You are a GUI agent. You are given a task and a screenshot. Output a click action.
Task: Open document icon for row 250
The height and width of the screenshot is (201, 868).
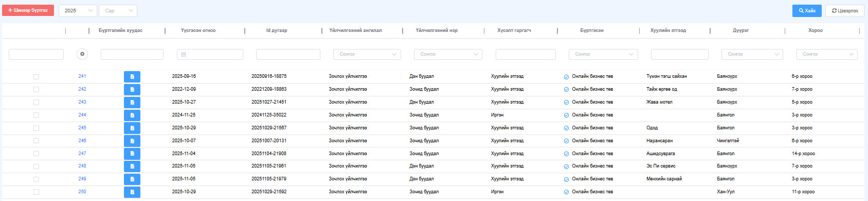pos(132,192)
